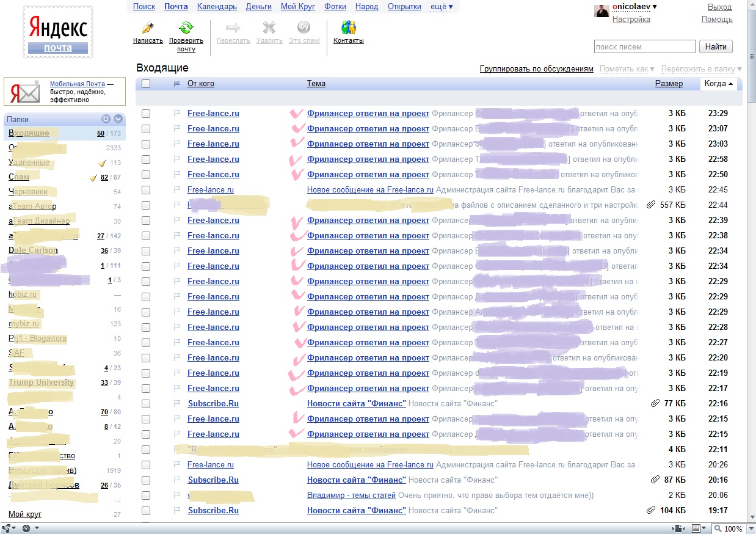Screen dimensions: 756x534
Task: Click the broom icon next to Спам
Action: (x=93, y=178)
